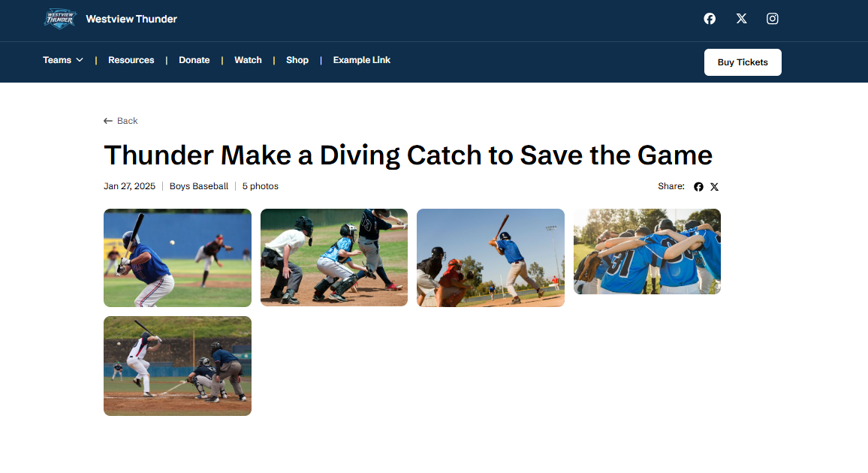868x473 pixels.
Task: Visit the Shop page
Action: click(297, 60)
